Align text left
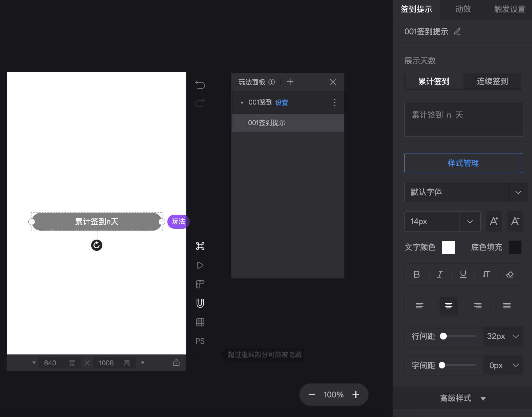Viewport: 532px width, 417px height. click(x=419, y=306)
